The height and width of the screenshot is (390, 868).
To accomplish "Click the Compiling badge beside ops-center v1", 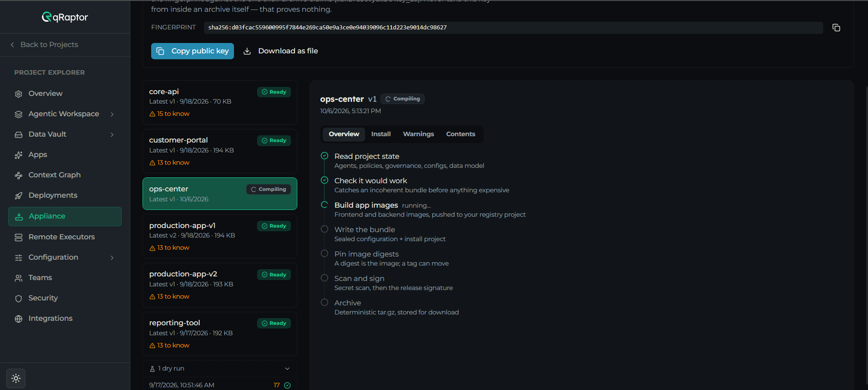I will pyautogui.click(x=402, y=99).
